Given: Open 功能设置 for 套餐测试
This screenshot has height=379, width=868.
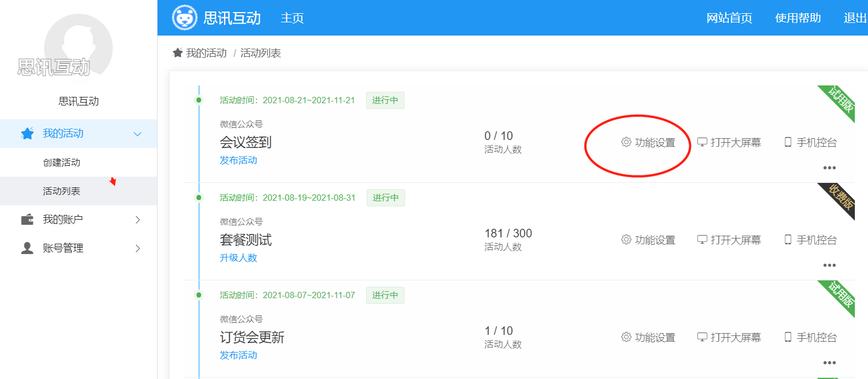Looking at the screenshot, I should pyautogui.click(x=648, y=240).
